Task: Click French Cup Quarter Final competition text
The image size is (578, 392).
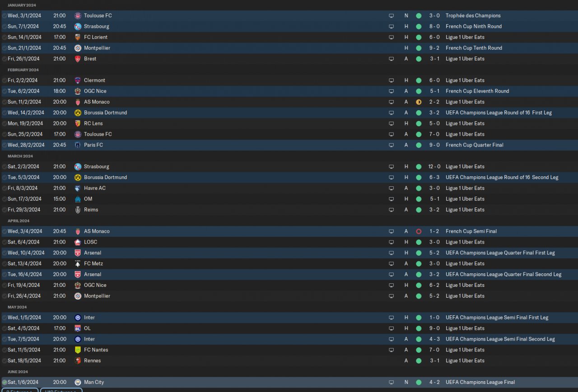Action: click(474, 145)
